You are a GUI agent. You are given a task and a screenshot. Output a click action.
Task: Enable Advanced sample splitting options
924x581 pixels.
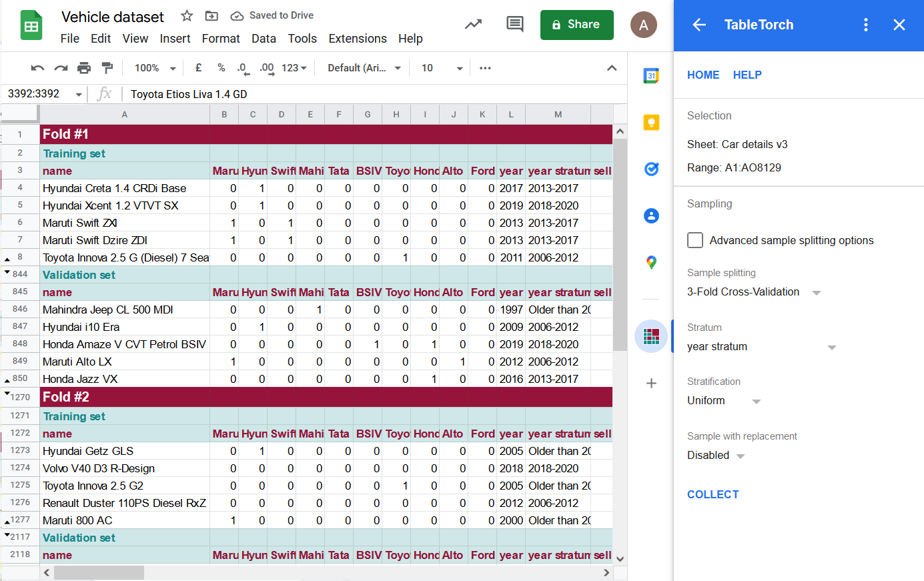(x=695, y=240)
